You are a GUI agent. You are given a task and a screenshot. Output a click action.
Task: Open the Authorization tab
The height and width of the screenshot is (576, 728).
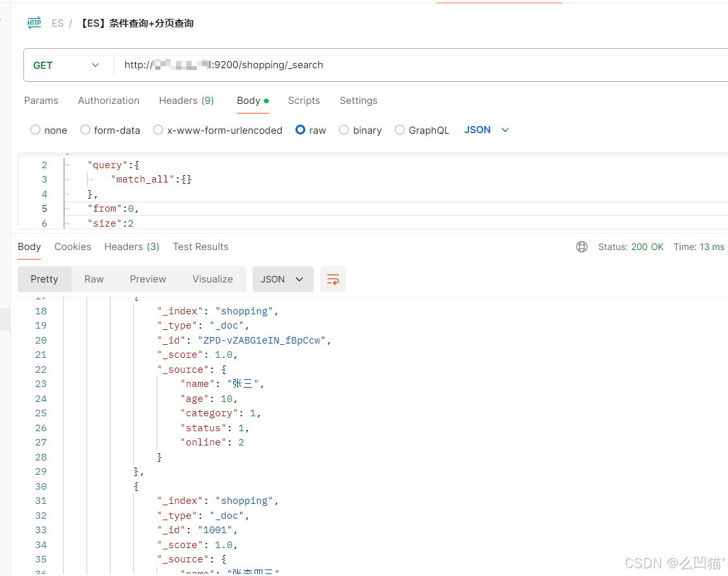click(x=108, y=101)
